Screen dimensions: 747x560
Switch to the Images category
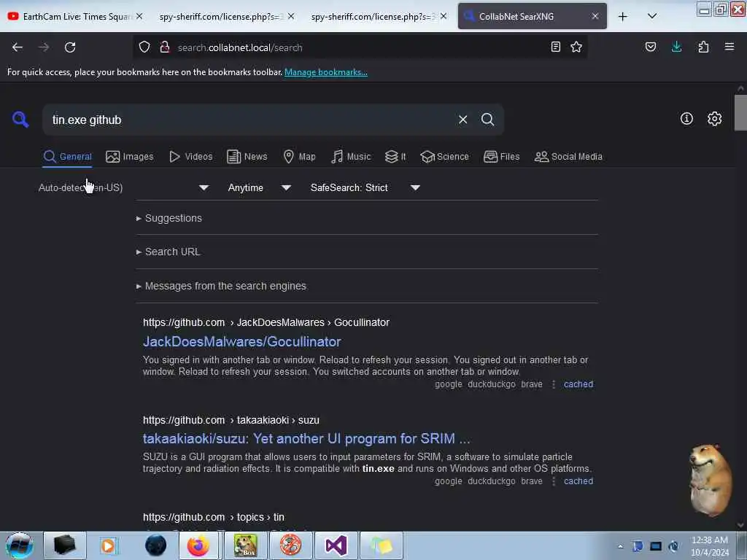click(130, 157)
